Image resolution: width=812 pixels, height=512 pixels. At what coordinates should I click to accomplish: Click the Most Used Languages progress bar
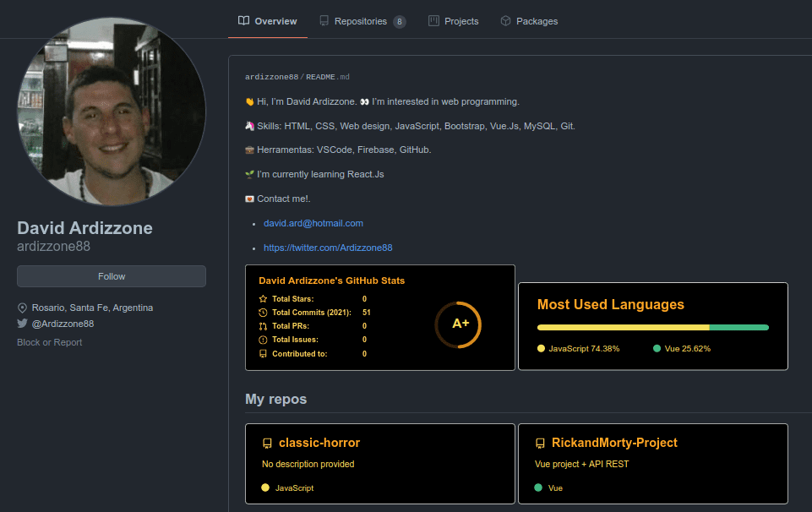tap(652, 327)
